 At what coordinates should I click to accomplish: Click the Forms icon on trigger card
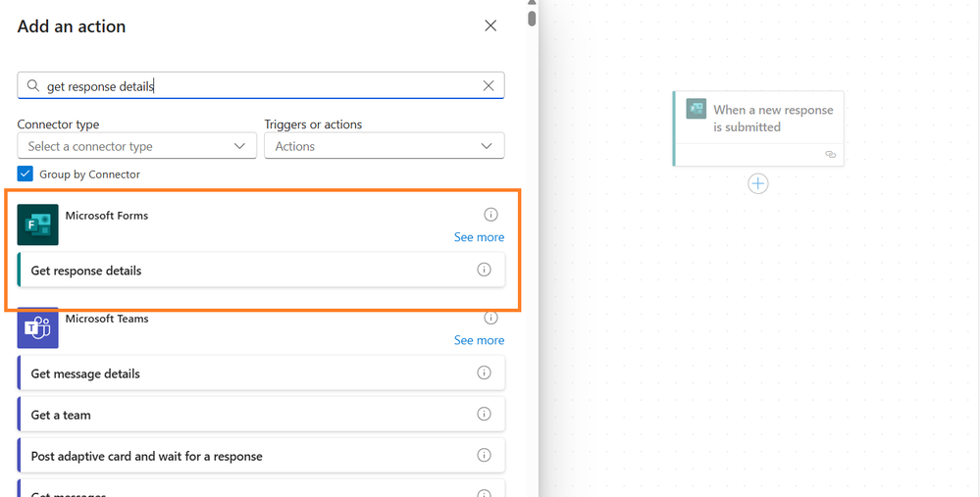696,109
